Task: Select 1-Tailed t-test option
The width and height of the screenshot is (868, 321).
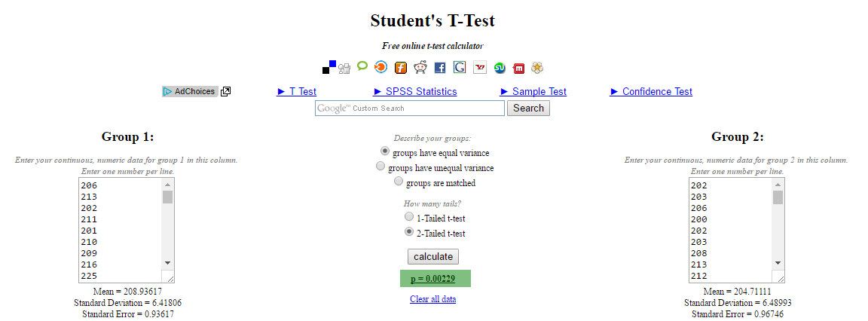Action: (409, 217)
